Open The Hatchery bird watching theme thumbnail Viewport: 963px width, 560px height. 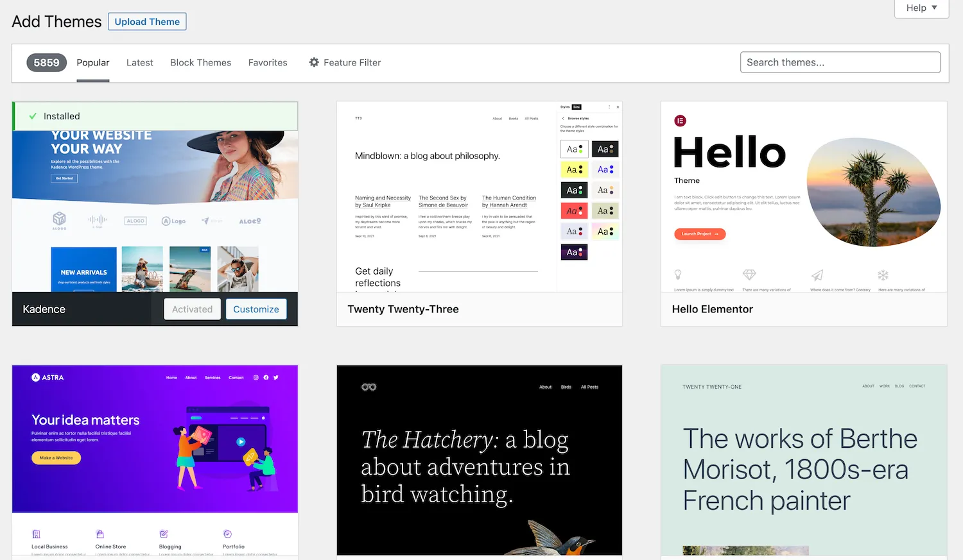(480, 461)
